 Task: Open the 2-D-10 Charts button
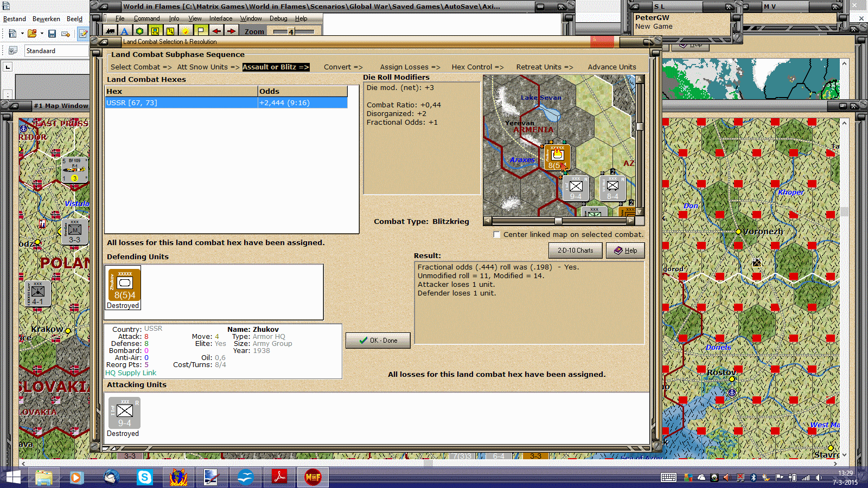click(576, 251)
